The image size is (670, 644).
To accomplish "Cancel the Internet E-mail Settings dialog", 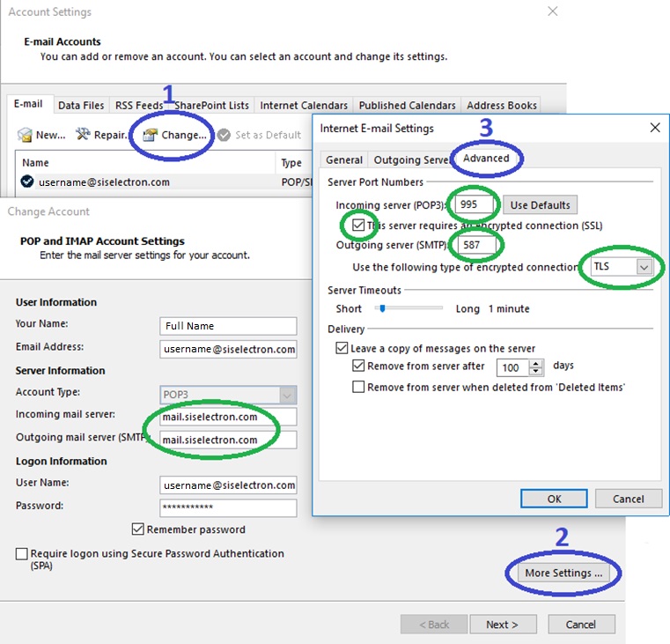I will click(x=628, y=499).
